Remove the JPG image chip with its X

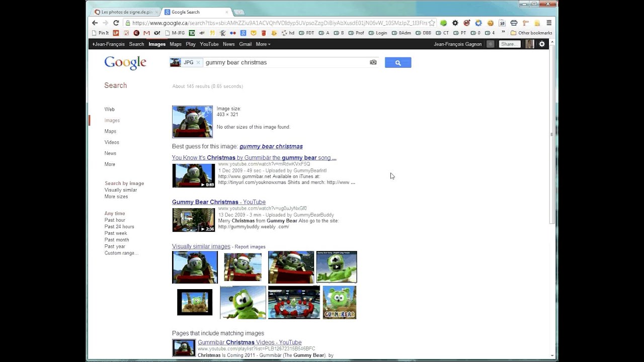198,62
